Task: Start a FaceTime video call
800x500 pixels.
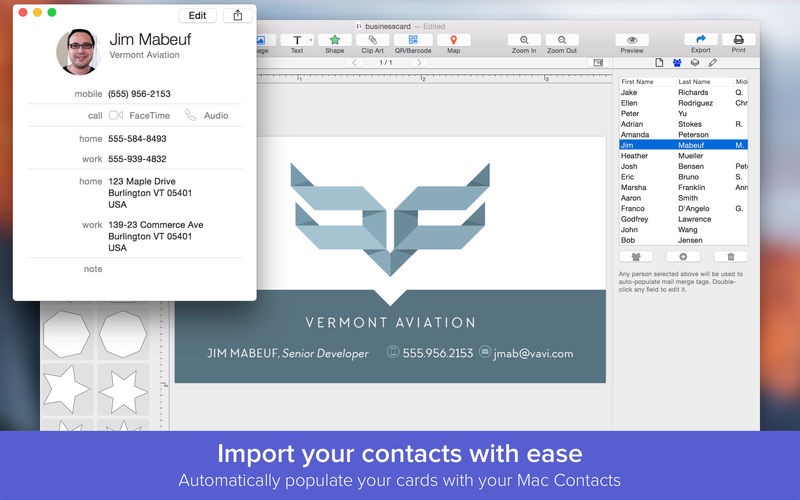Action: tap(139, 115)
